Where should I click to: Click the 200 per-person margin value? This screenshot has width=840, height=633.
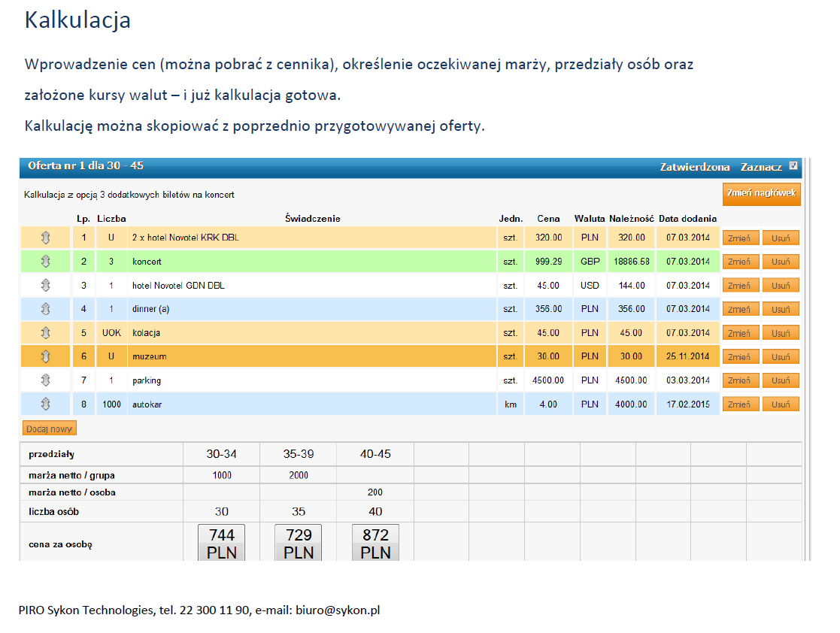click(x=375, y=492)
